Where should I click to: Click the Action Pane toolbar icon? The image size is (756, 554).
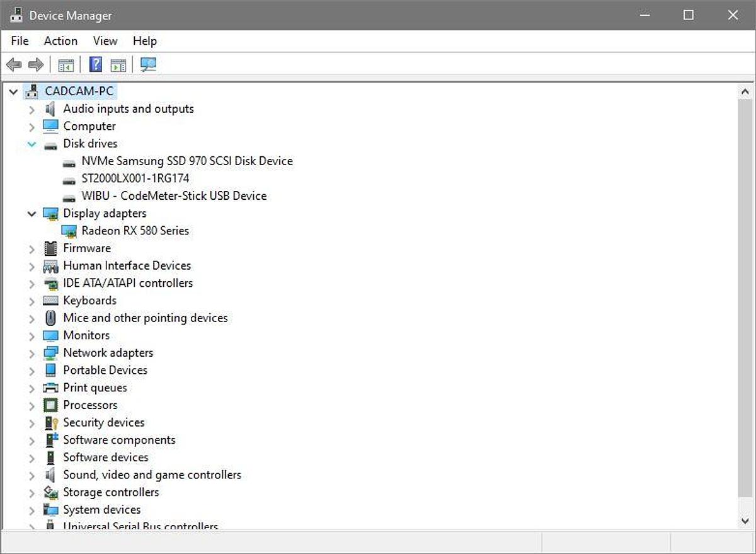coord(118,64)
